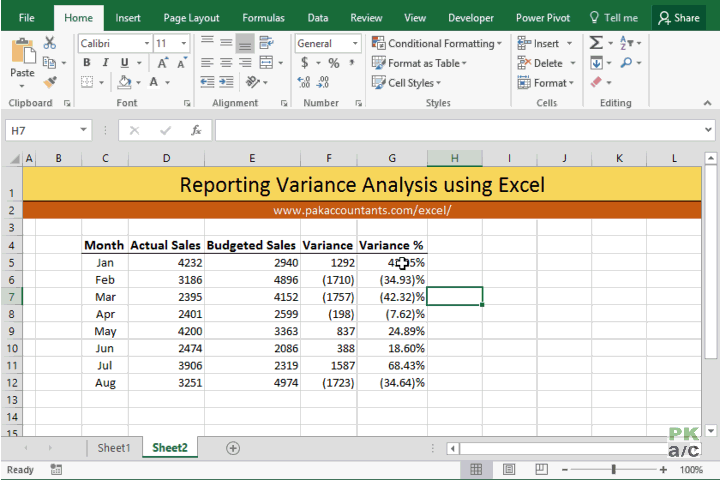
Task: Click Format cells button
Action: tap(546, 83)
